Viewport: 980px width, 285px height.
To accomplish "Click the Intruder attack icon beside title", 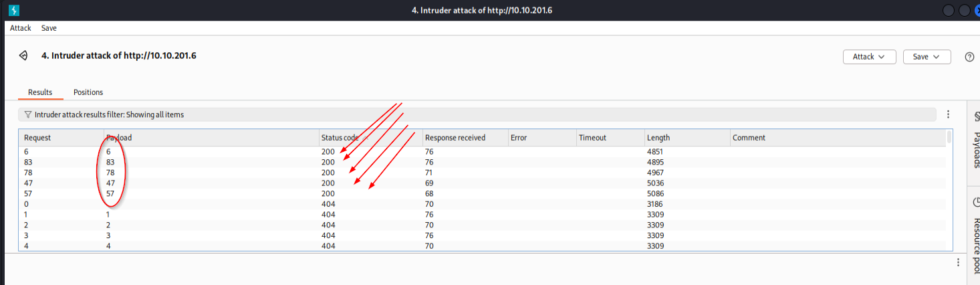I will click(x=23, y=56).
